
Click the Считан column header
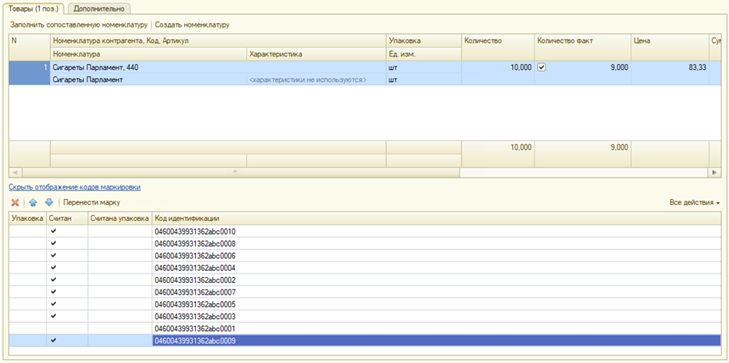67,218
